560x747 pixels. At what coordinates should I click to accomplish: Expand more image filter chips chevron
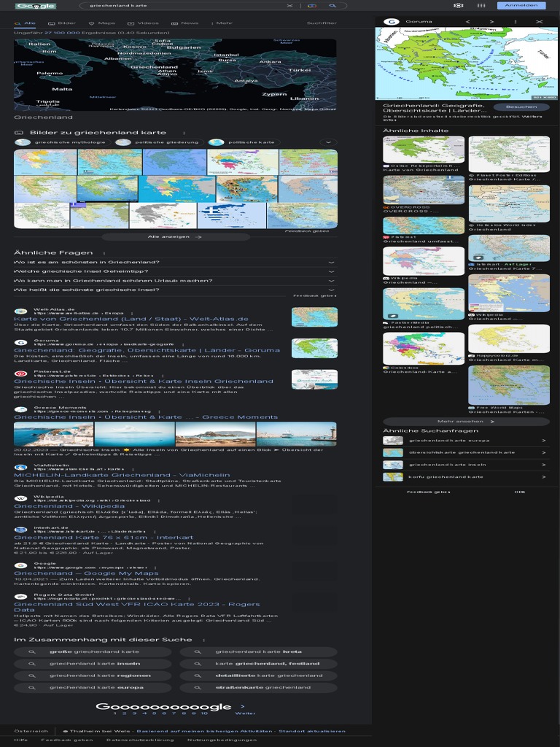tap(328, 142)
